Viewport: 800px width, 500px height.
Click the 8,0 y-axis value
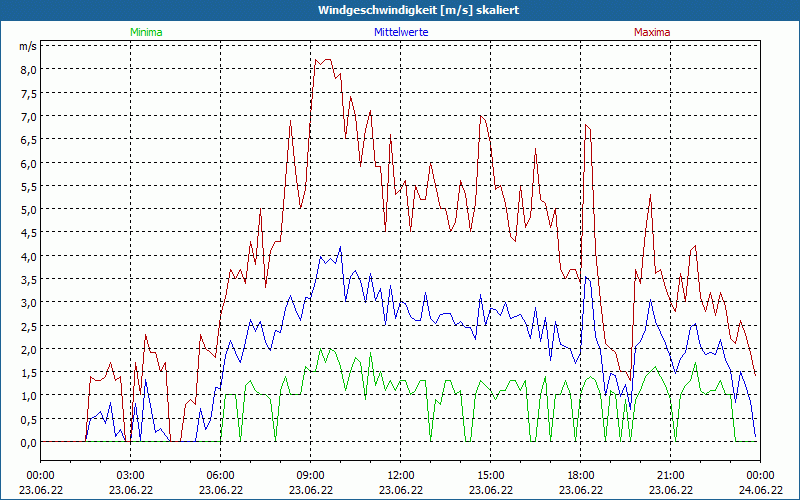28,70
